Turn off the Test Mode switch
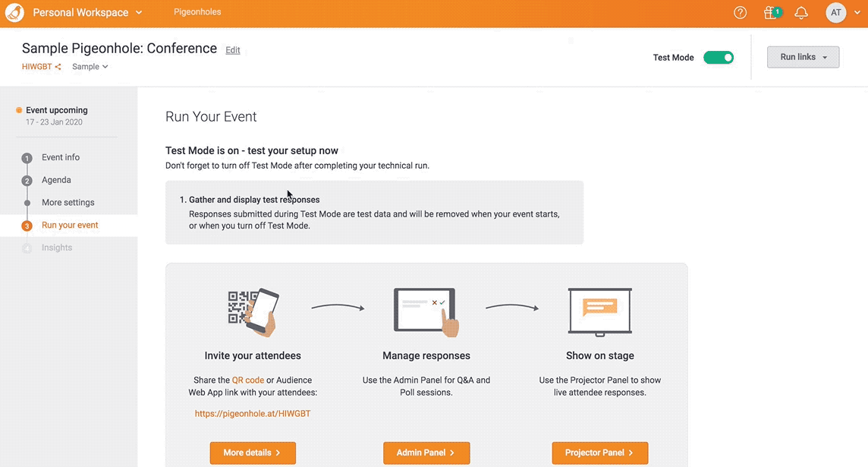This screenshot has width=868, height=467. (x=719, y=57)
